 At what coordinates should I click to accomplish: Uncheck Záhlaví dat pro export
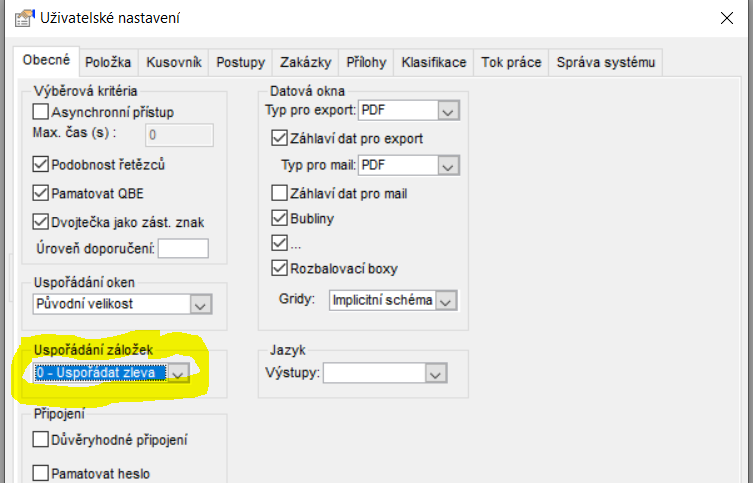click(279, 138)
